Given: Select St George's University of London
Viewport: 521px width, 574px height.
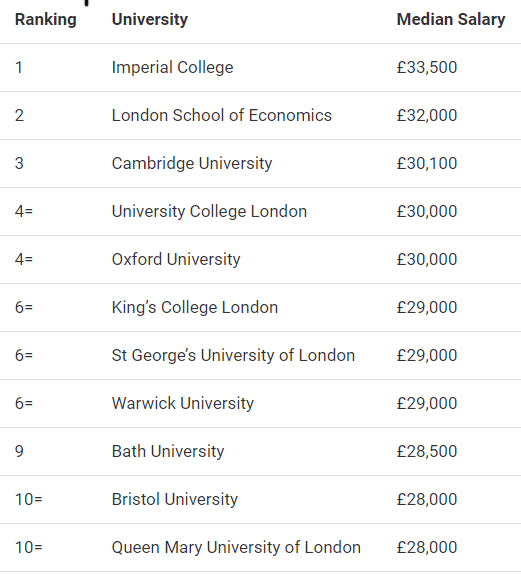Looking at the screenshot, I should click(233, 355).
